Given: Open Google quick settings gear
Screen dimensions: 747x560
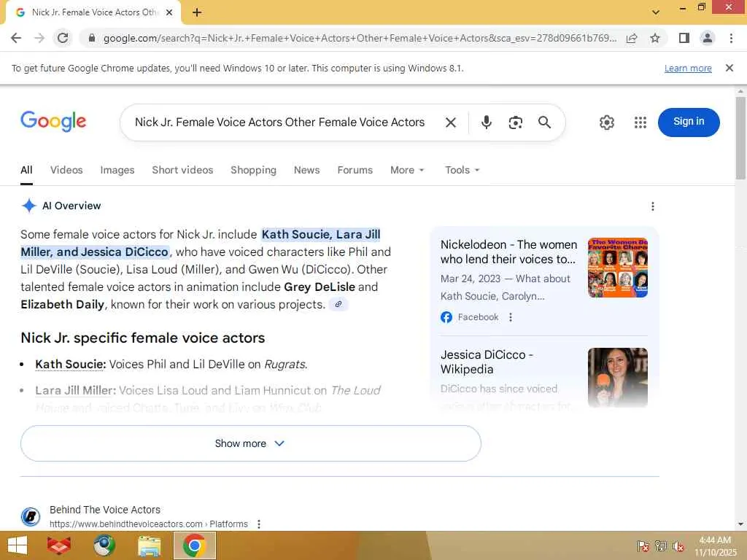Looking at the screenshot, I should click(606, 122).
